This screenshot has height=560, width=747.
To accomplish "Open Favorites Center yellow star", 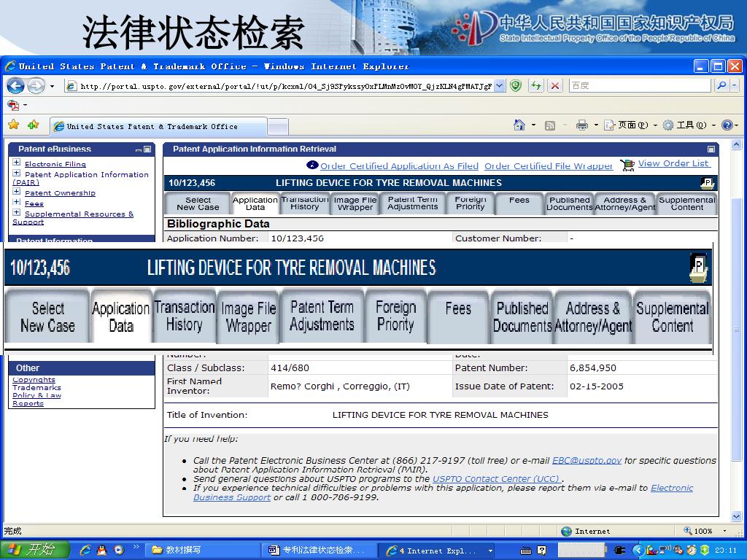I will 14,125.
